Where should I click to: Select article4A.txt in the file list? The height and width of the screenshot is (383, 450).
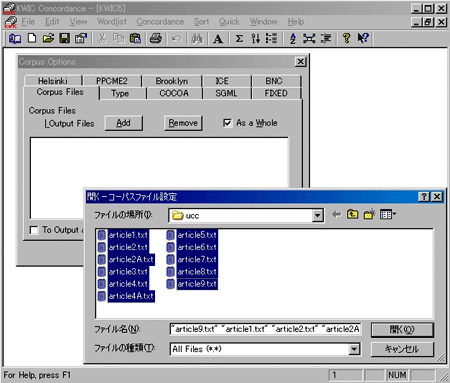tap(126, 296)
